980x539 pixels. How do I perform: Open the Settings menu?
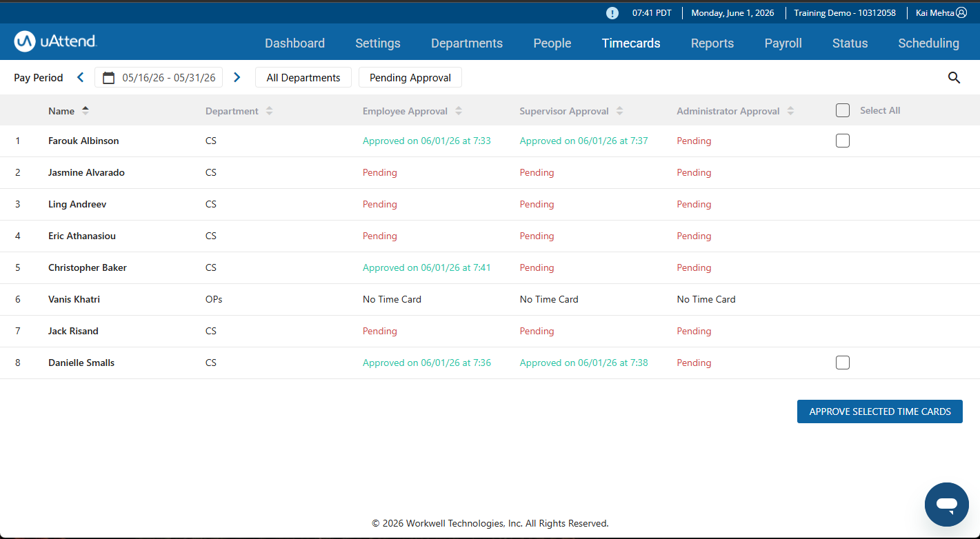click(378, 43)
